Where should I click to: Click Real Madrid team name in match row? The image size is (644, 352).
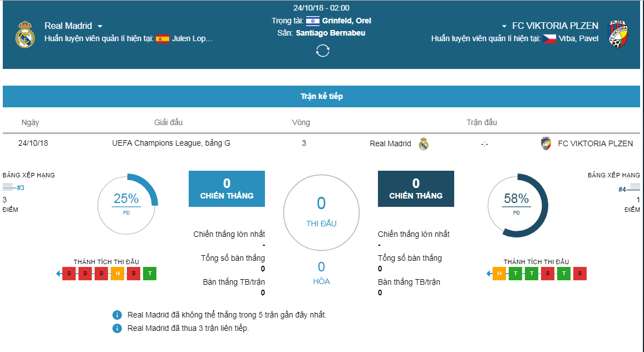click(390, 143)
